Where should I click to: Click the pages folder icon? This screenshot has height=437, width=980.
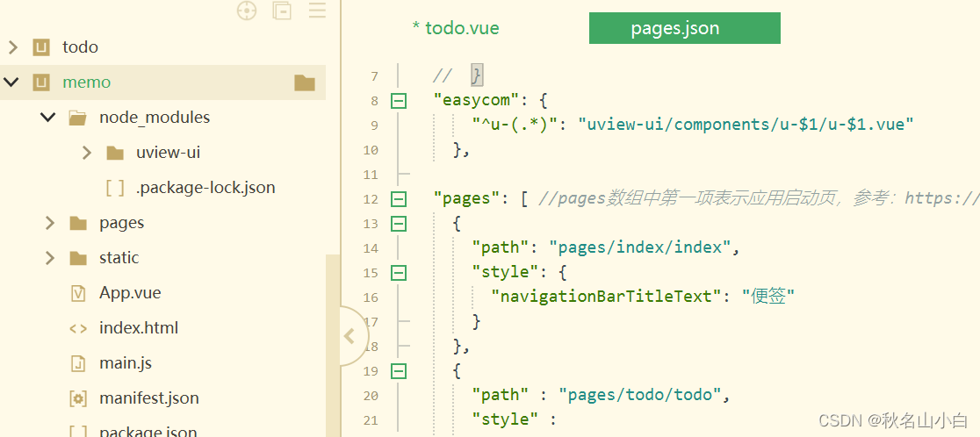(x=77, y=223)
